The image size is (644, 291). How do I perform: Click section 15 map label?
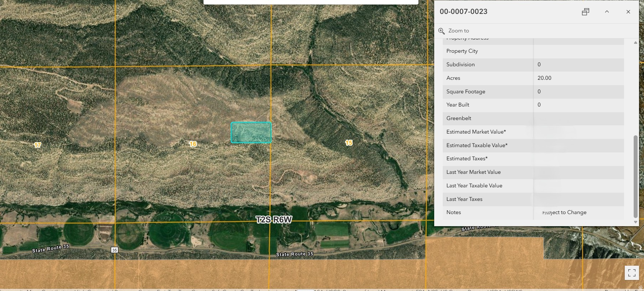click(x=349, y=143)
